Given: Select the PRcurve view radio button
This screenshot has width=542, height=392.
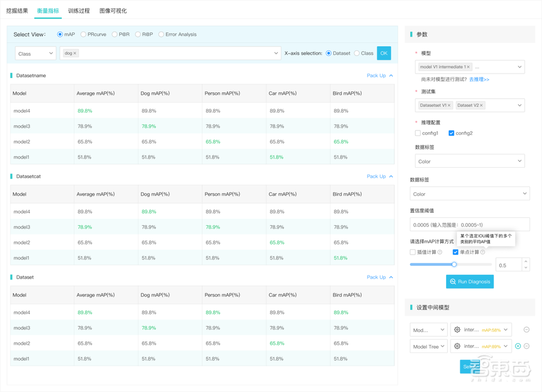Looking at the screenshot, I should (x=83, y=35).
